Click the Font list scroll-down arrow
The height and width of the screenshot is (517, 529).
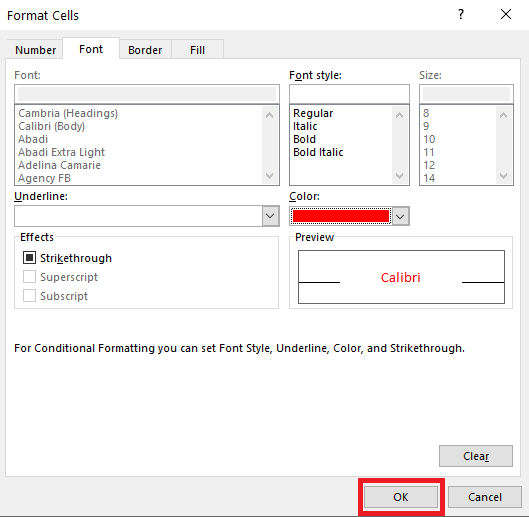pos(269,176)
